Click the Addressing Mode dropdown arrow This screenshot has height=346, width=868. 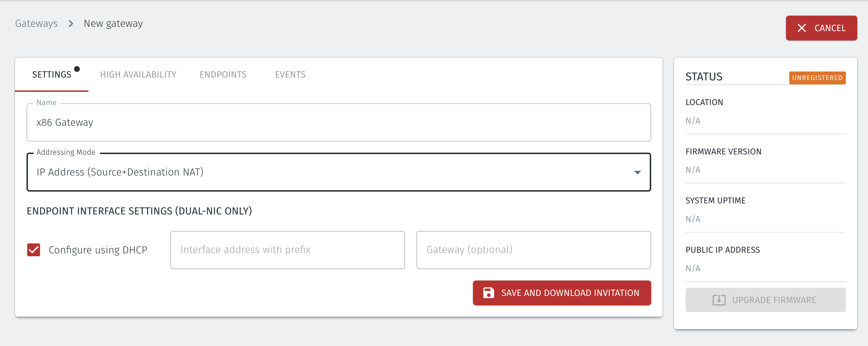coord(637,173)
